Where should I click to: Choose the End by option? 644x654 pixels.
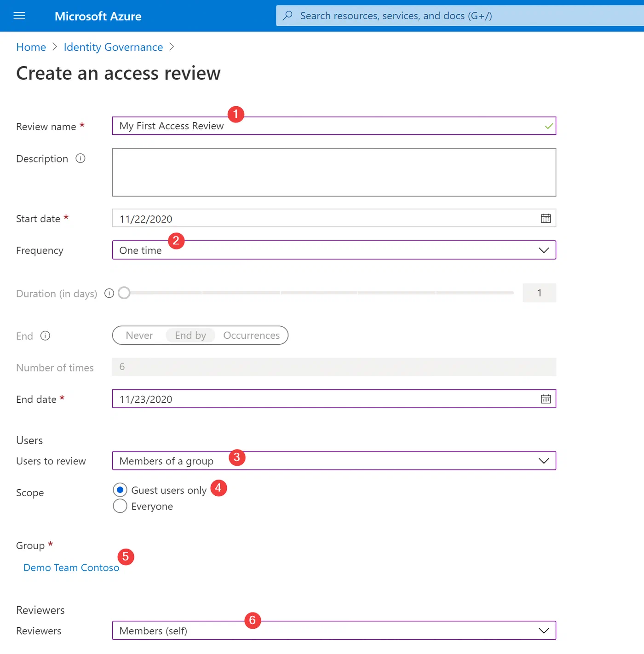pyautogui.click(x=190, y=335)
